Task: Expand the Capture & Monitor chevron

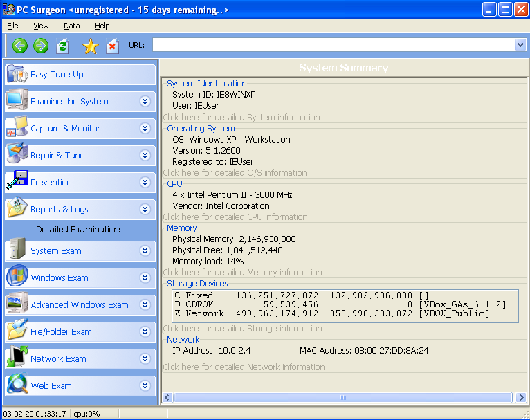Action: point(145,128)
